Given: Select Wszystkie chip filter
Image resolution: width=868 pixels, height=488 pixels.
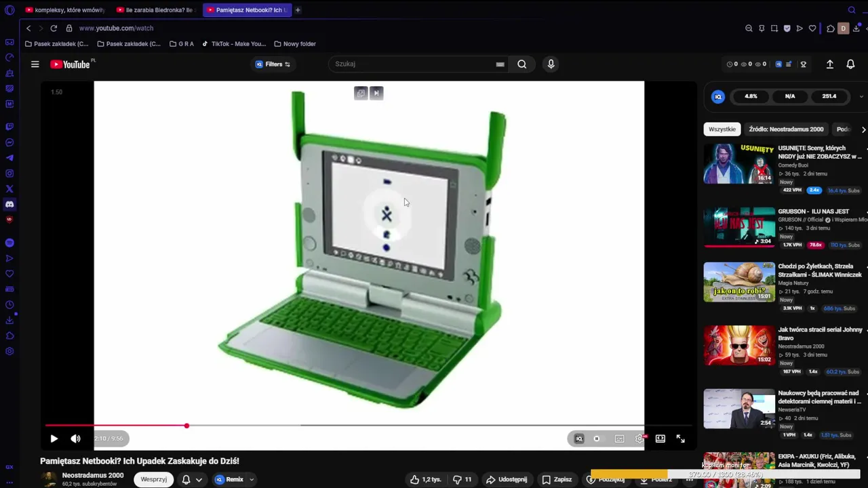Looking at the screenshot, I should [722, 129].
